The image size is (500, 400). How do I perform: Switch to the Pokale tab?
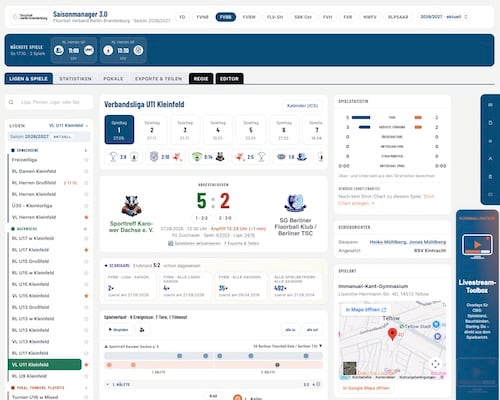[x=113, y=79]
